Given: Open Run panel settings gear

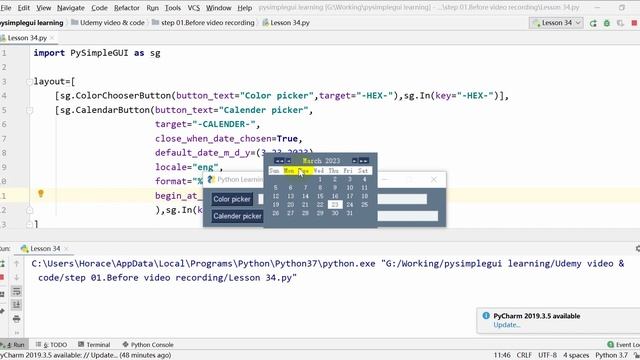Looking at the screenshot, I should pos(638,248).
